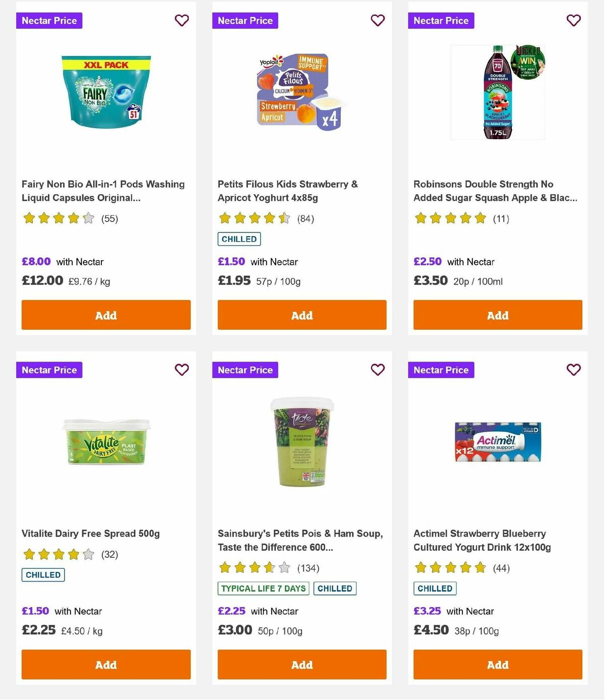Click the Nectar Price badge on Fairy pods
Image resolution: width=605 pixels, height=700 pixels.
[49, 21]
